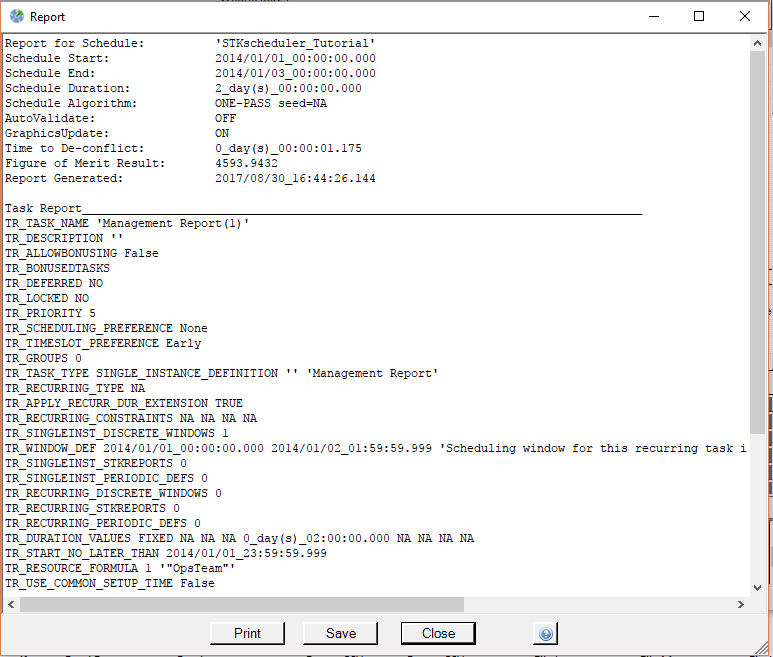The height and width of the screenshot is (657, 773).
Task: Click the Print button
Action: point(247,633)
